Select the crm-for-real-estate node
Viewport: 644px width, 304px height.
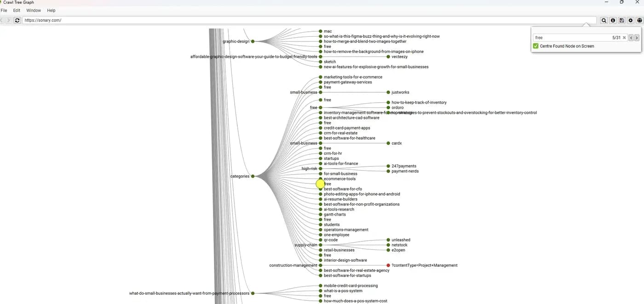coord(340,133)
